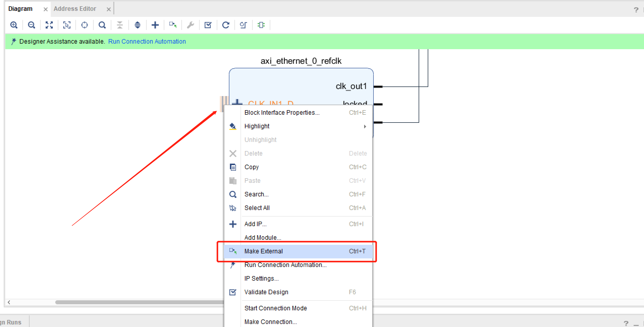
Task: Click the Validate Design checkmark toolbar icon
Action: pyautogui.click(x=208, y=25)
